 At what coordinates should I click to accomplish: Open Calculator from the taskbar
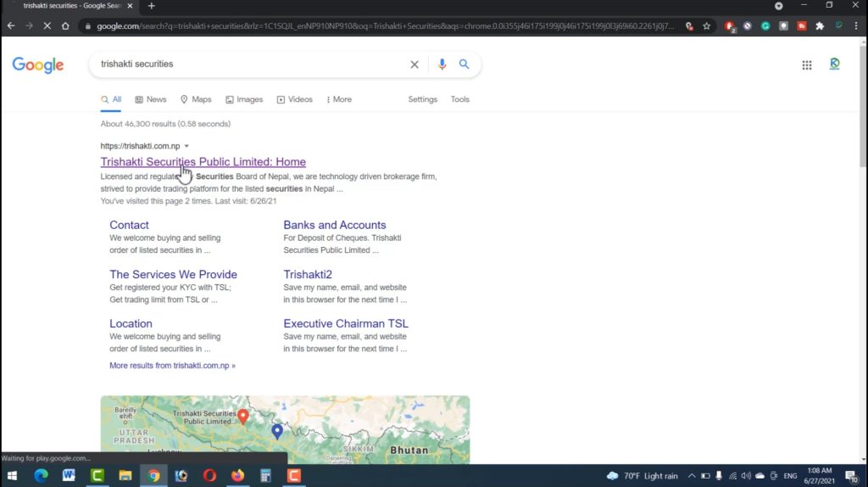pos(265,475)
